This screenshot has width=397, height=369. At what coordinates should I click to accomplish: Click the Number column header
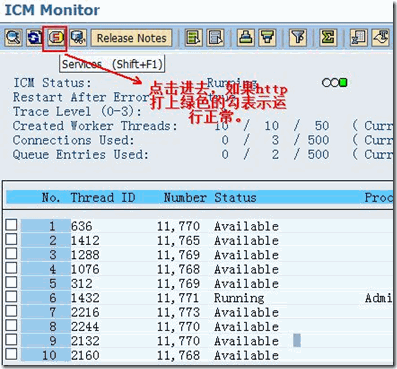point(185,198)
